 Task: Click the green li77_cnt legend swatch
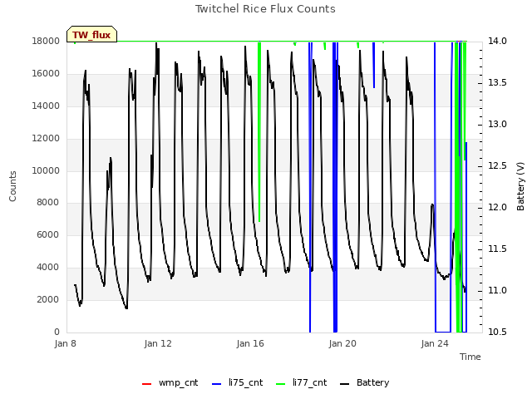point(281,384)
